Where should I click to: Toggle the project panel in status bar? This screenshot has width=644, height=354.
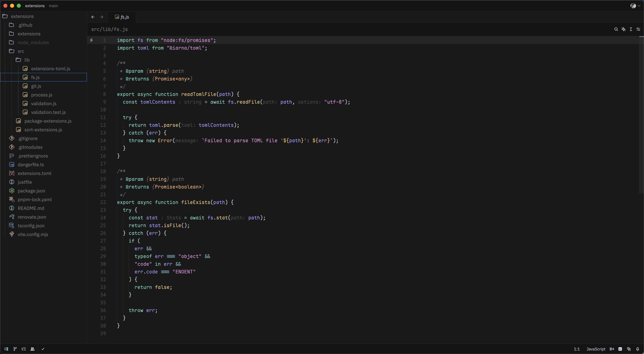(7, 349)
